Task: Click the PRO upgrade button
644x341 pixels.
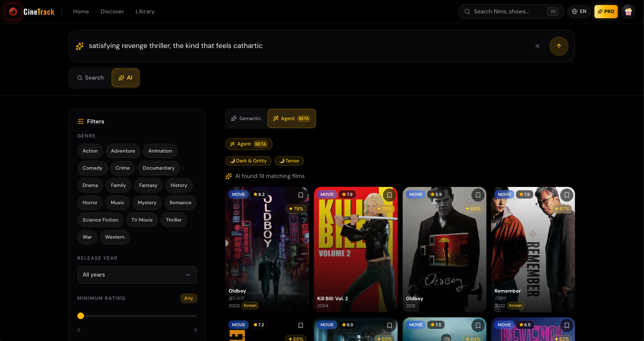Action: click(x=606, y=11)
